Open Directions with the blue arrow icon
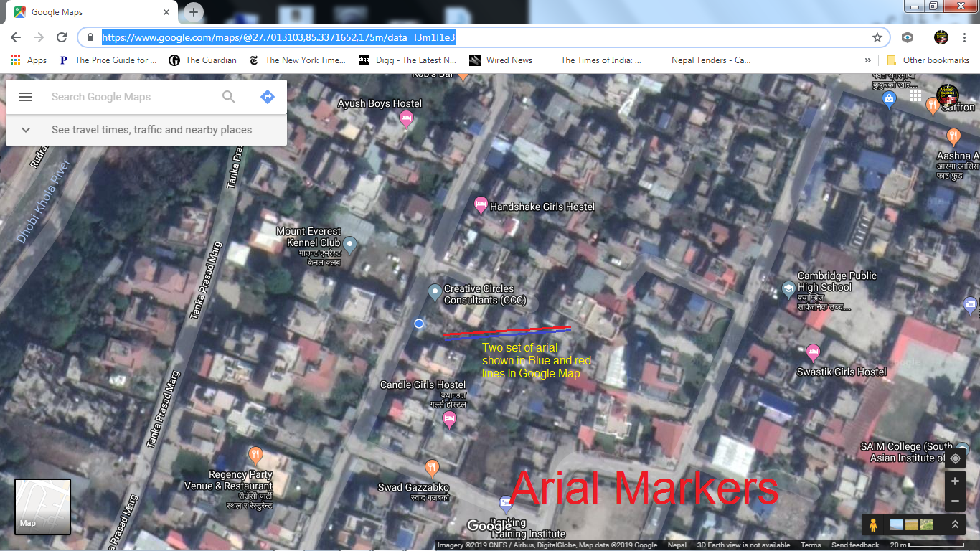 [x=268, y=97]
